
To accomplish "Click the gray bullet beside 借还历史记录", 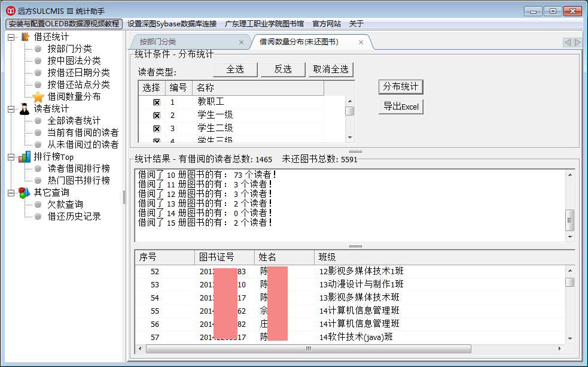I will coord(38,217).
